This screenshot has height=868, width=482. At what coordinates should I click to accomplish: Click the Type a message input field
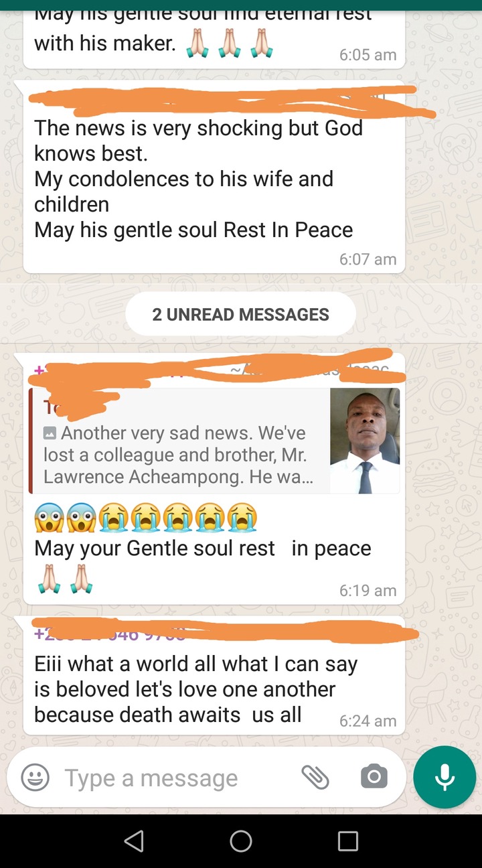pyautogui.click(x=174, y=778)
